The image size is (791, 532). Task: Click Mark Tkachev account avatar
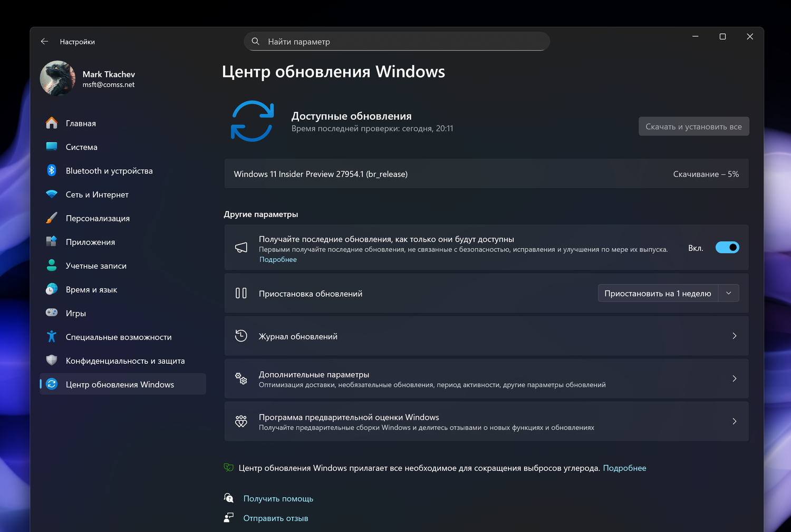pyautogui.click(x=57, y=78)
